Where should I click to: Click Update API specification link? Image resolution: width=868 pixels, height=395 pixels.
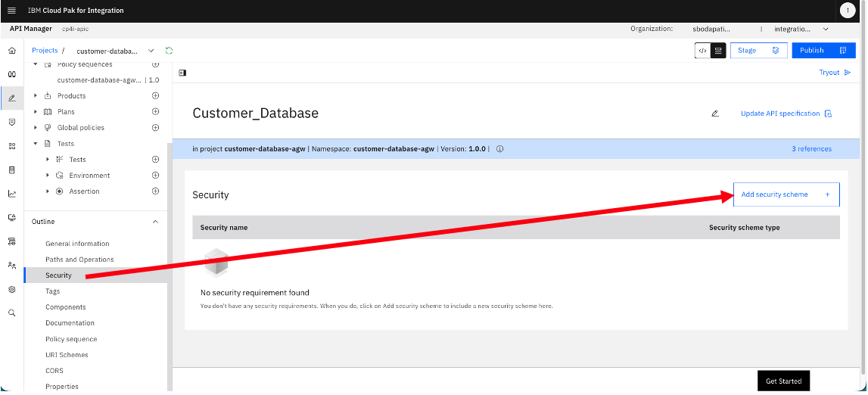[786, 114]
